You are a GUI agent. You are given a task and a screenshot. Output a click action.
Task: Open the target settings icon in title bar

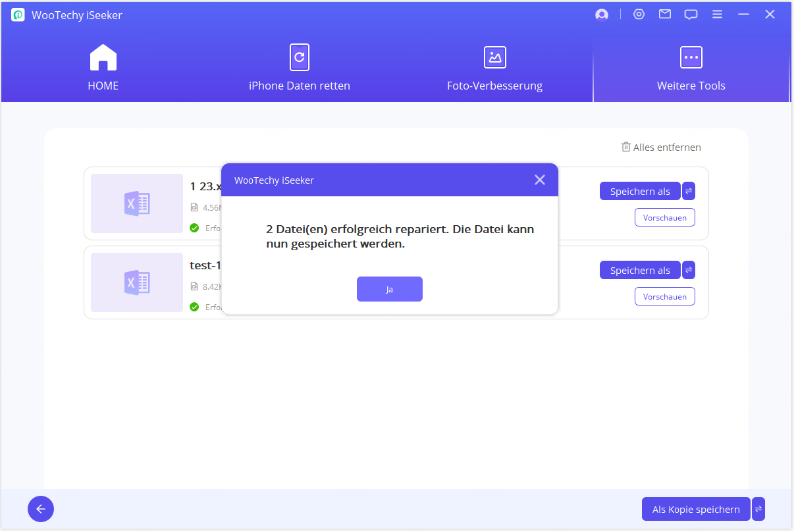coord(639,14)
